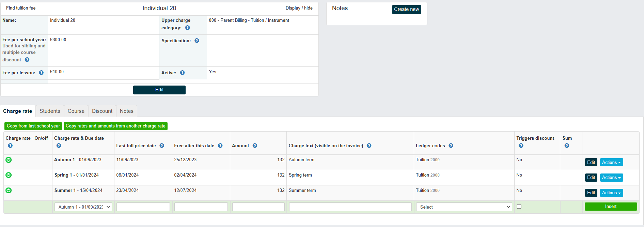
Task: Open the Autumn 1 charge rate dropdown
Action: point(83,207)
